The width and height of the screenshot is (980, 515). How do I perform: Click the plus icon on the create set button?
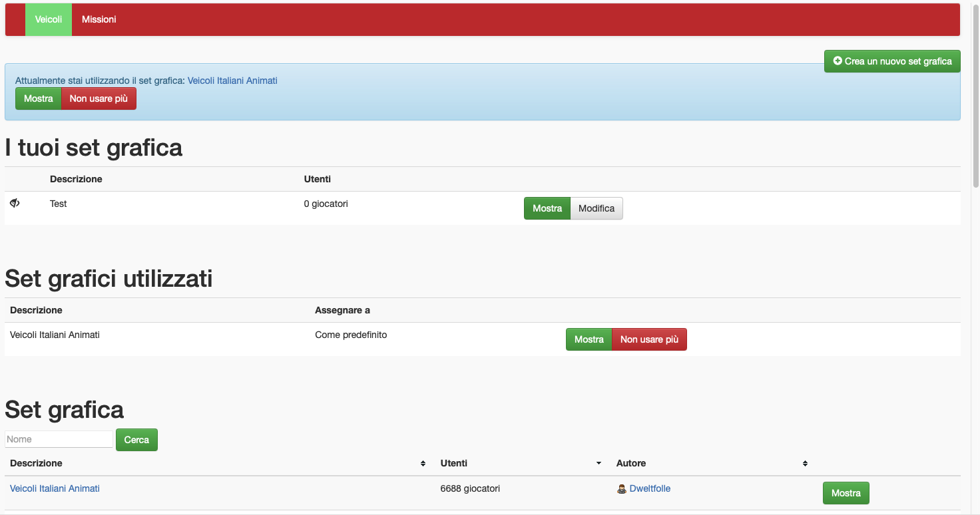point(838,61)
